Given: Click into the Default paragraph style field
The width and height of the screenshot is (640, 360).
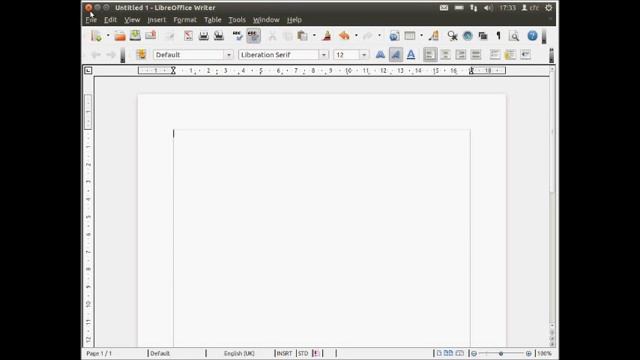Looking at the screenshot, I should click(x=189, y=55).
